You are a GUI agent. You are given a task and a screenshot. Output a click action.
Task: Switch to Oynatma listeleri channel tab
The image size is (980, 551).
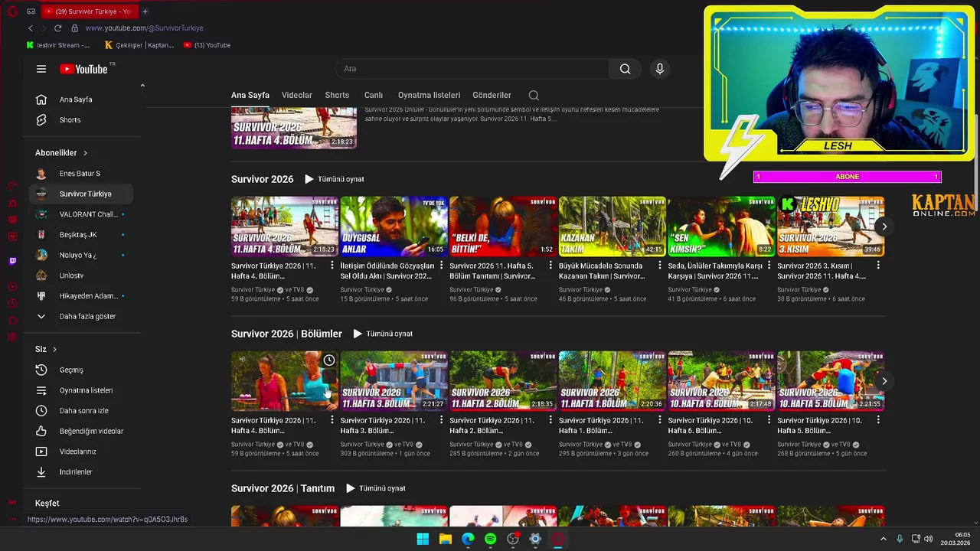(429, 96)
